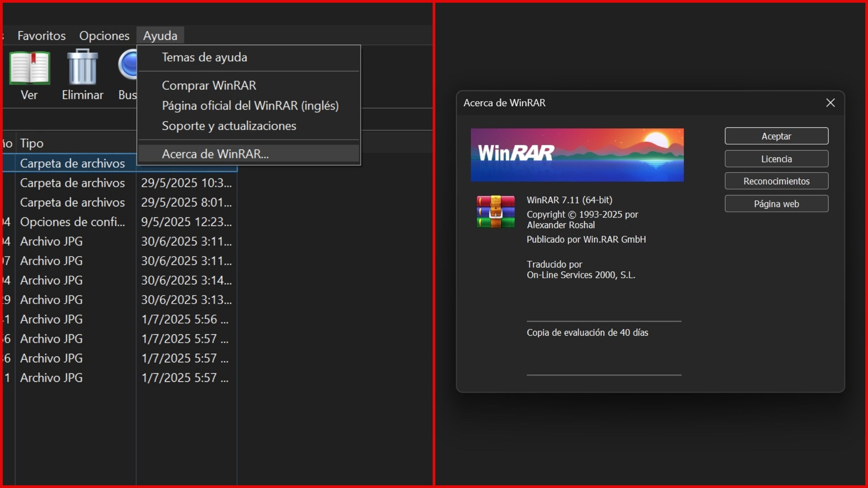Select JPG row dated 1/7/2025 5:56
Viewport: 868px width, 488px height.
click(x=120, y=319)
